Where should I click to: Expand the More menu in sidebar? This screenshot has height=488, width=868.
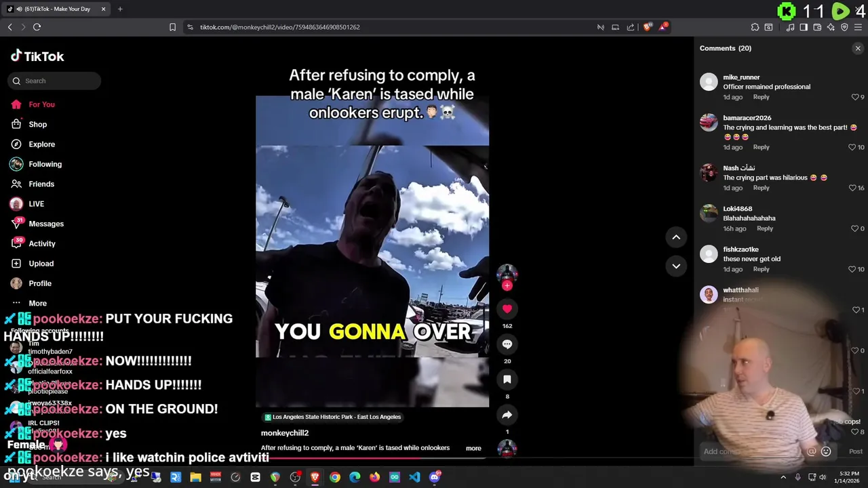pyautogui.click(x=28, y=303)
